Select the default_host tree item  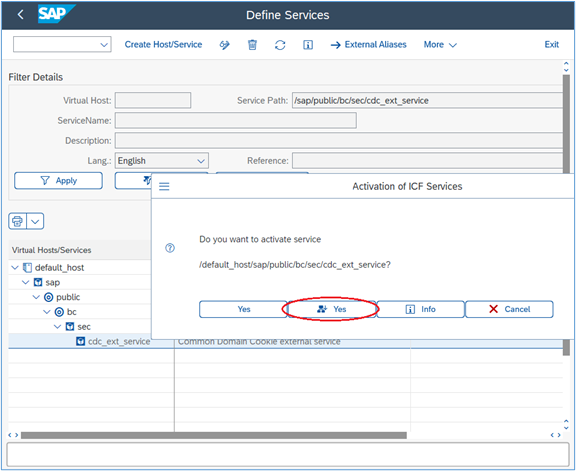60,267
